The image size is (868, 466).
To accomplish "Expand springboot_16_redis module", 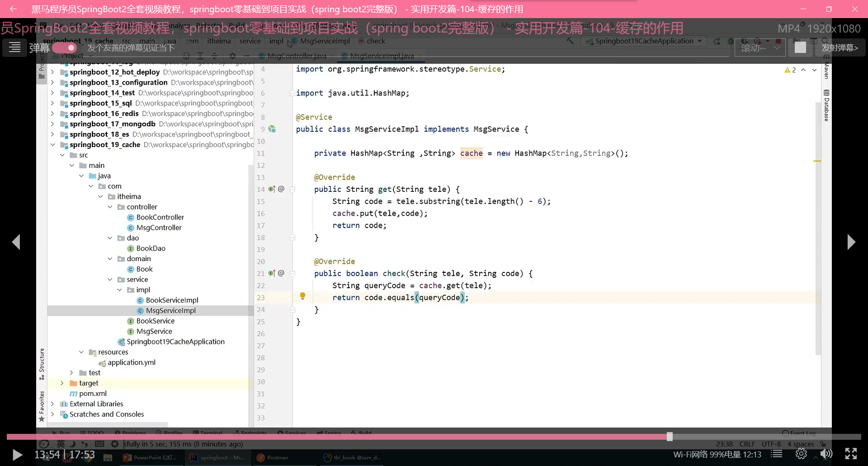I will click(x=52, y=114).
